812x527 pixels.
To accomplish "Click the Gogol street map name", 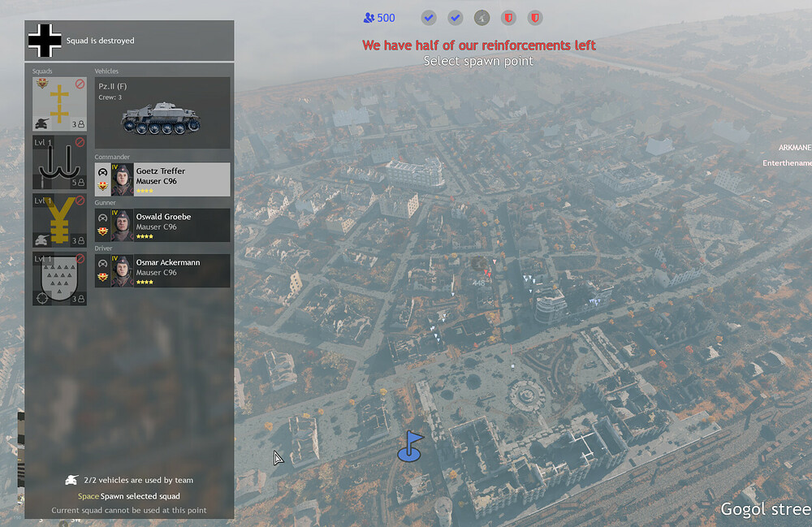I will click(x=766, y=509).
